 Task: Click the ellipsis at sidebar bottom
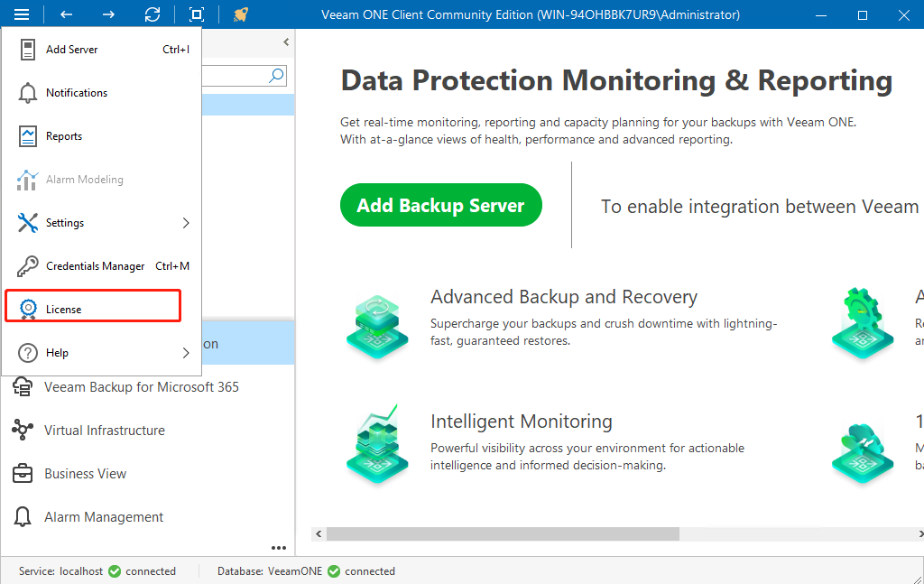[279, 547]
